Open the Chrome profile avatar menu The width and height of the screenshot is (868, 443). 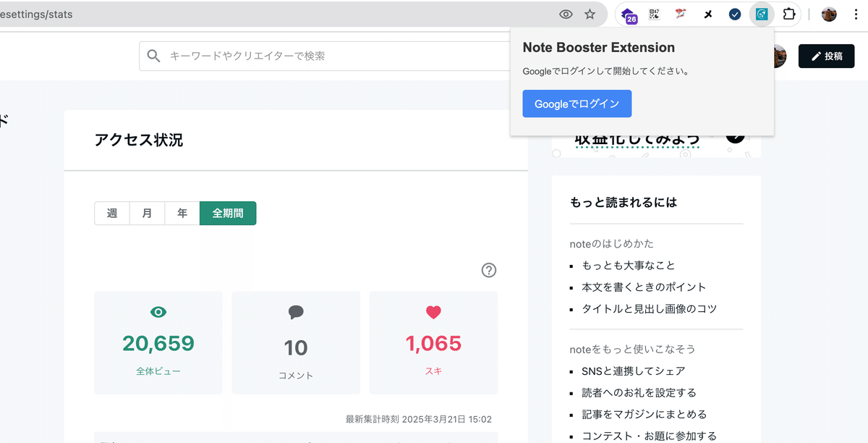(829, 14)
